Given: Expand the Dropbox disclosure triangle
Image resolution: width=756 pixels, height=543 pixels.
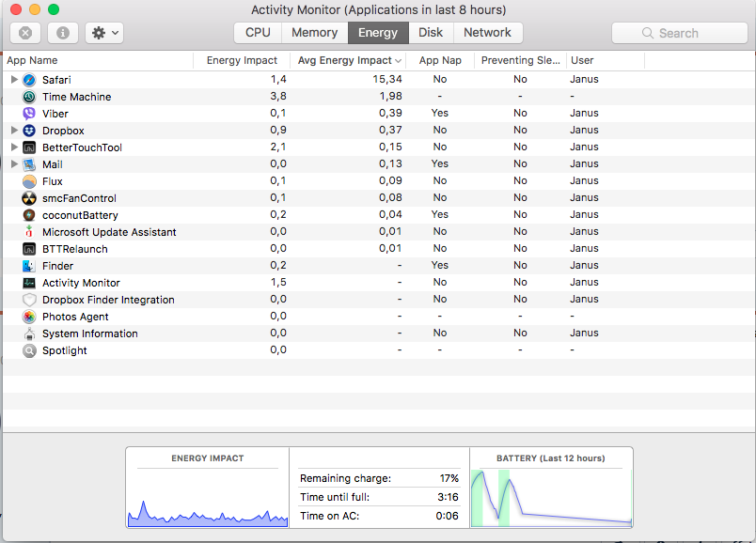Looking at the screenshot, I should (14, 130).
